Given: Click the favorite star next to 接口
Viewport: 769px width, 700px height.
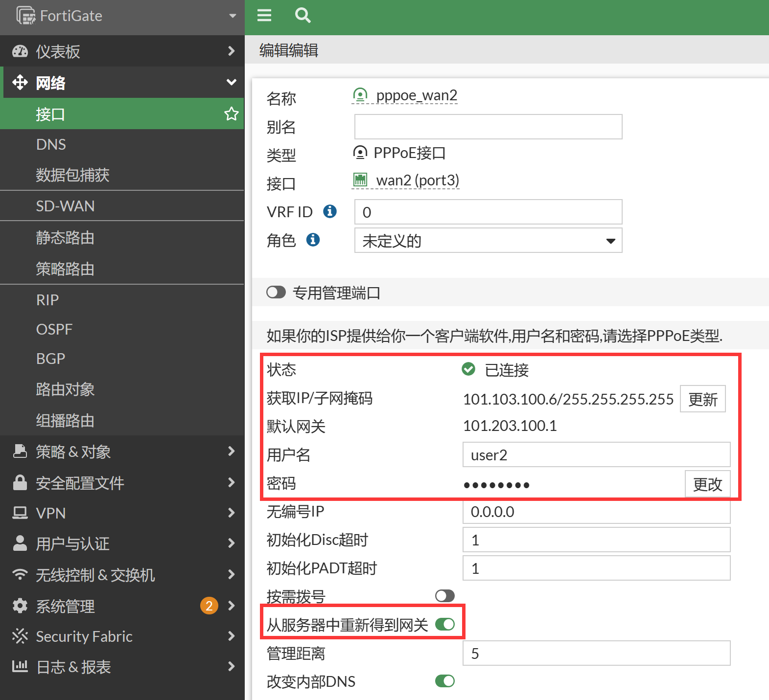Looking at the screenshot, I should pos(231,114).
